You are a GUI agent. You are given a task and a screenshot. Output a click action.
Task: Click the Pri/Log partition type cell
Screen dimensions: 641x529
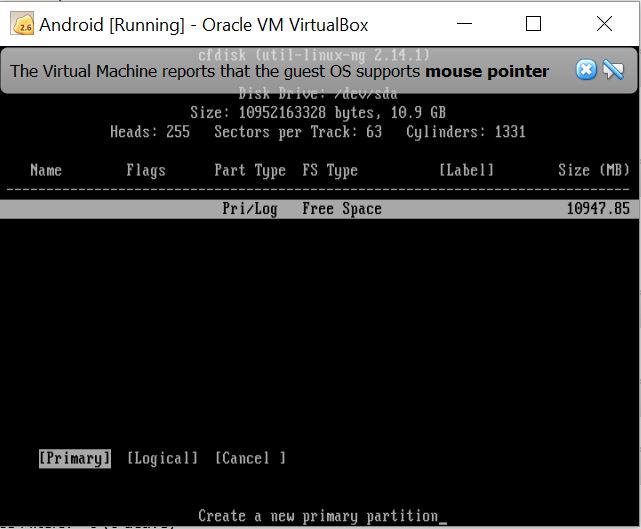click(250, 209)
